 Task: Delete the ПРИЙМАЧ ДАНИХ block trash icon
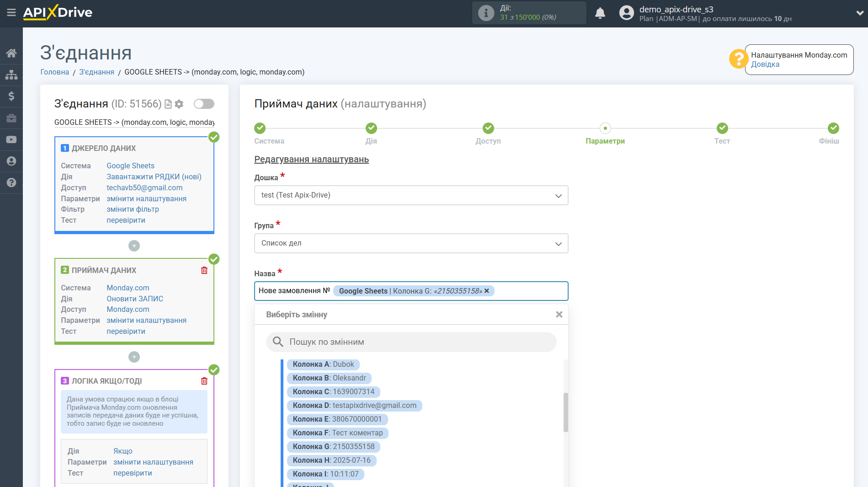204,270
